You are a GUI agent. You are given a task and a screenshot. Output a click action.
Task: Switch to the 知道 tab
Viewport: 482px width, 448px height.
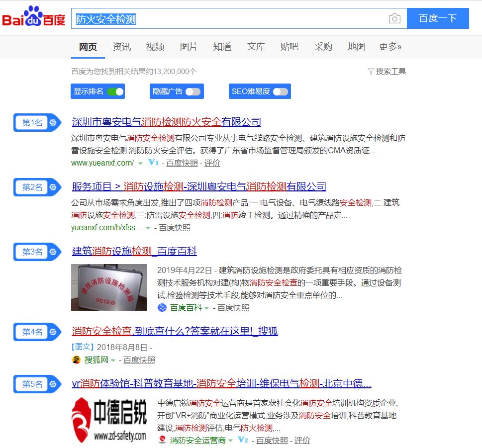(x=222, y=47)
